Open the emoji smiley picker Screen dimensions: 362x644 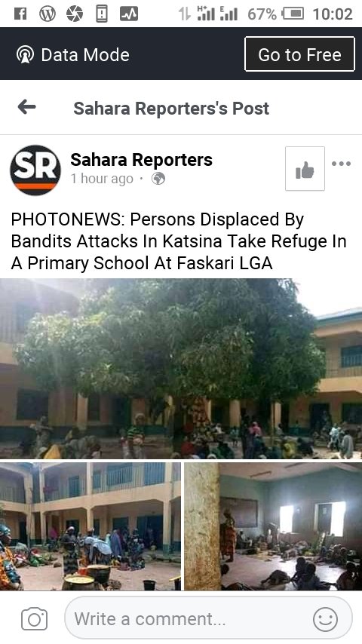pos(325,619)
